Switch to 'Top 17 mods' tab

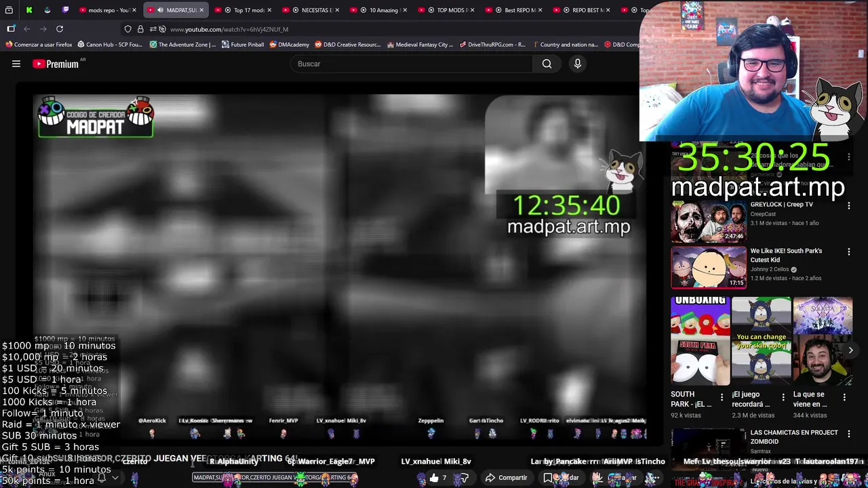[241, 10]
